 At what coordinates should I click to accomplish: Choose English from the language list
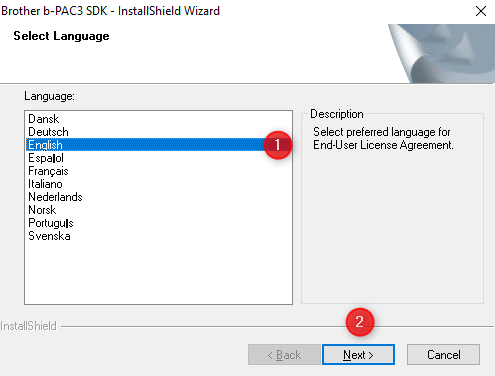coord(159,145)
